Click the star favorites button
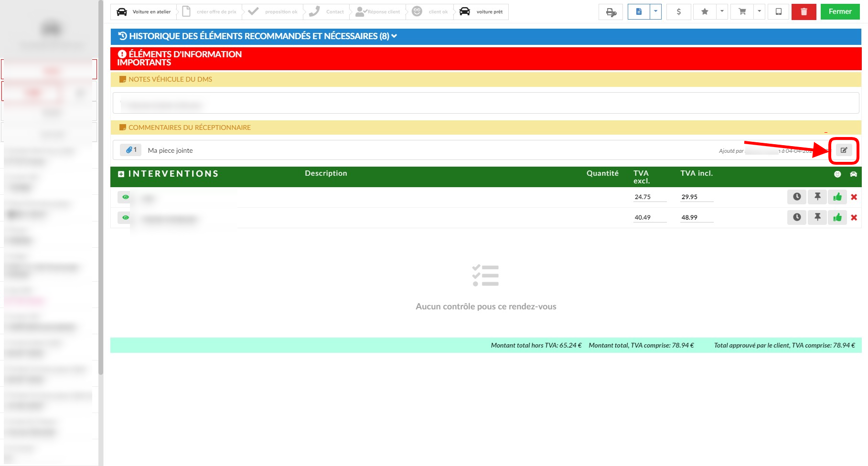This screenshot has height=466, width=868. pos(705,12)
